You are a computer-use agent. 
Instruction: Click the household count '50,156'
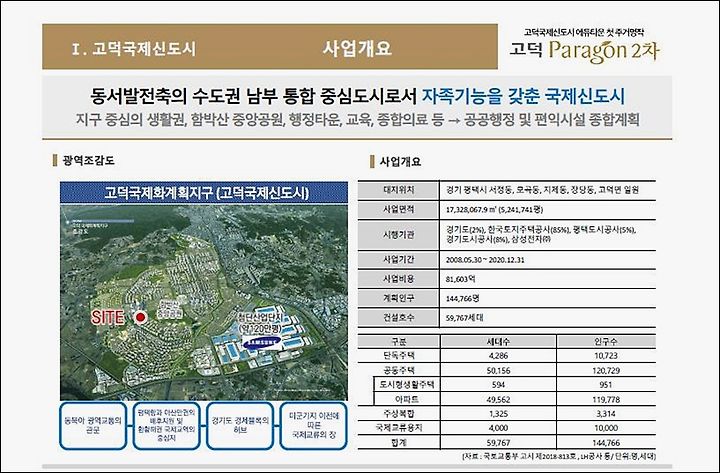coord(498,370)
